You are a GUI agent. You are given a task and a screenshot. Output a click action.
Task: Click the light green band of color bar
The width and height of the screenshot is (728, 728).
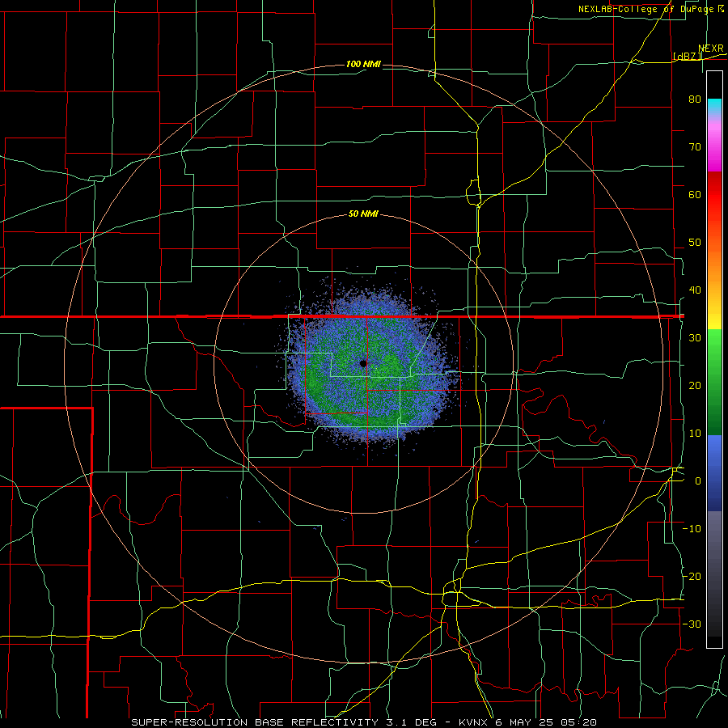click(714, 352)
